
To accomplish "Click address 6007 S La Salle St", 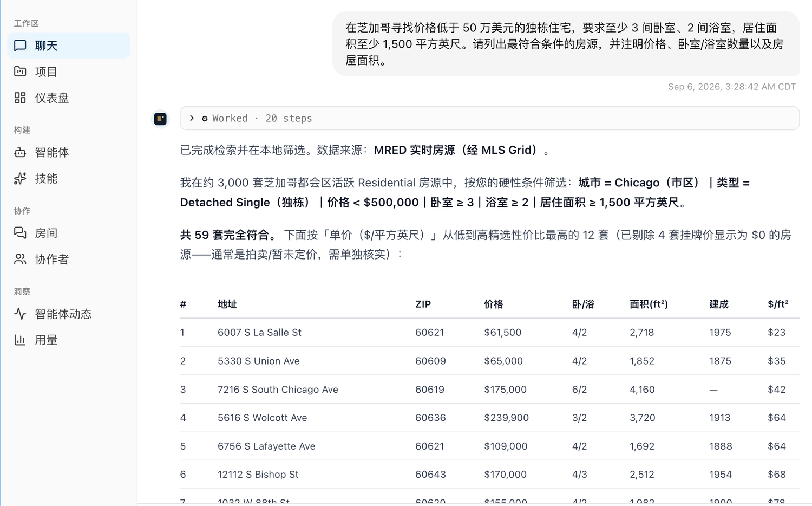I will click(259, 332).
